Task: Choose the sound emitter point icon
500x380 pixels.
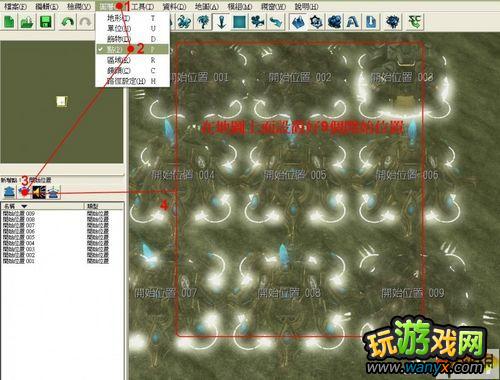Action: point(39,192)
